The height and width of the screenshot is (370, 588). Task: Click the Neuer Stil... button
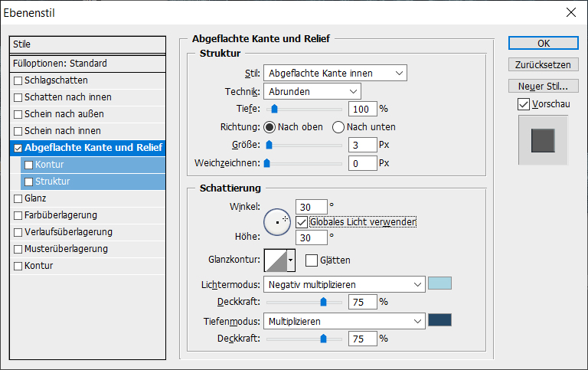[x=544, y=85]
